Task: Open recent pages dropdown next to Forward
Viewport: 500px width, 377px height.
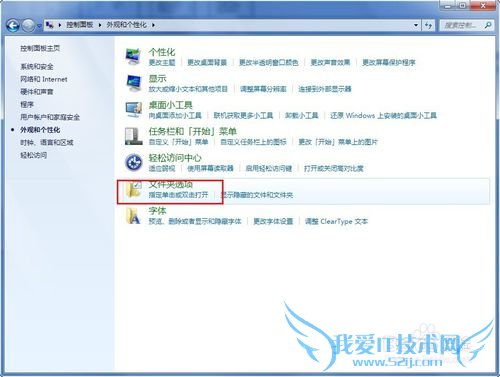Action: [x=39, y=26]
